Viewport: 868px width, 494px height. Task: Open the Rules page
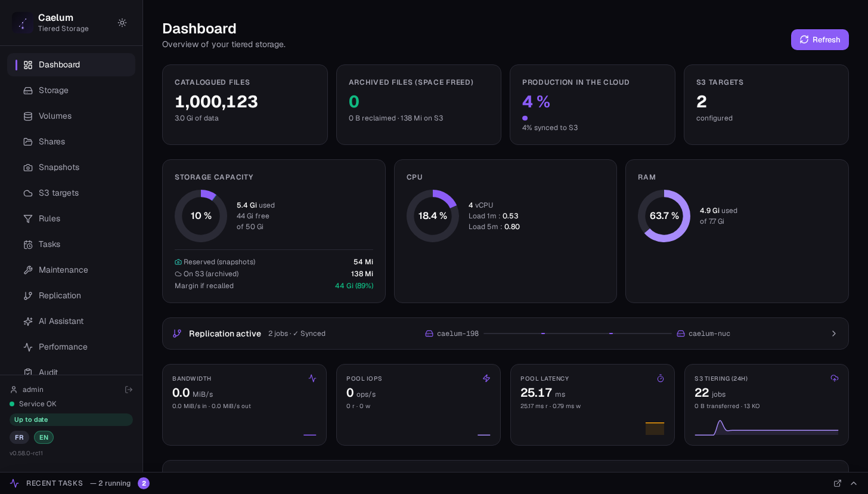(72, 218)
